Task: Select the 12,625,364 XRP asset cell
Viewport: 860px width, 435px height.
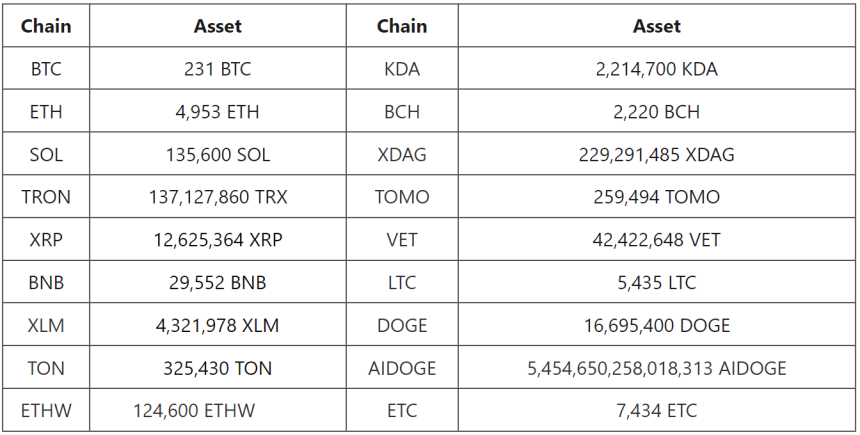Action: (x=217, y=240)
